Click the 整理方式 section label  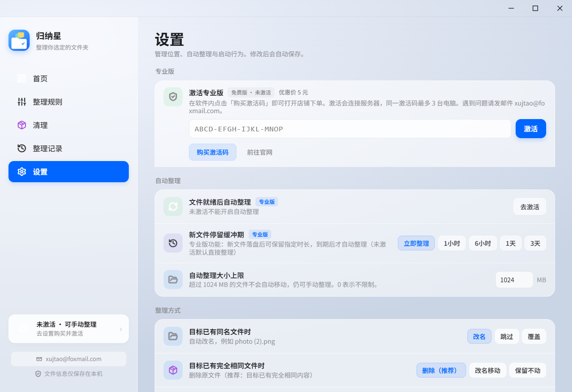tap(168, 310)
